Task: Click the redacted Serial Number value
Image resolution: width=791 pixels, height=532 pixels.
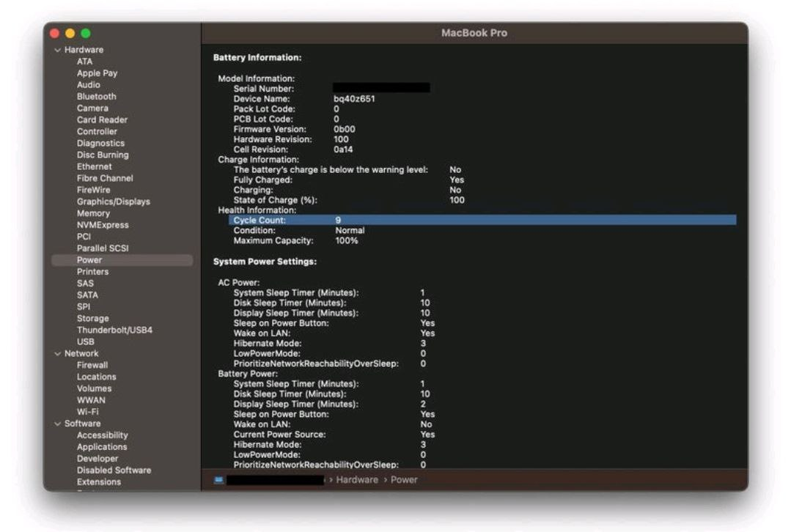Action: pos(382,88)
